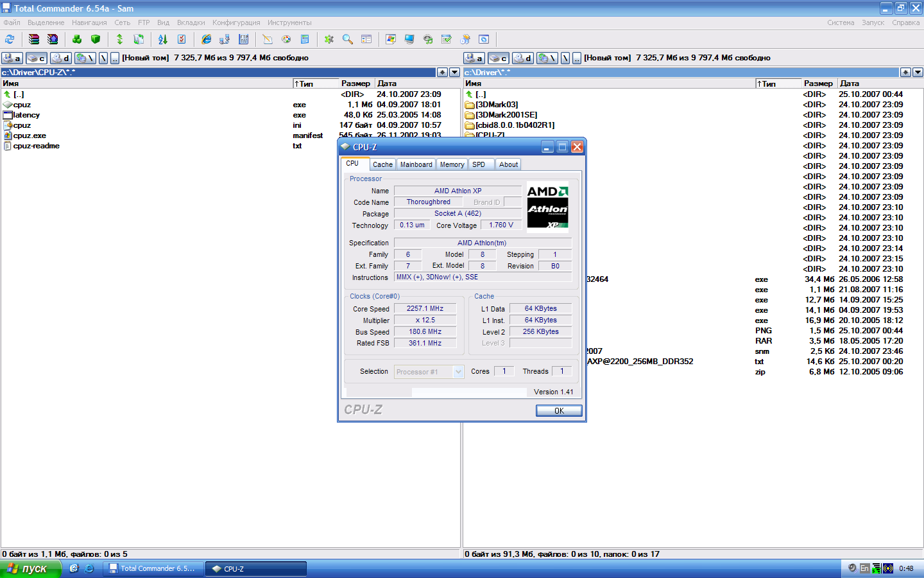Launch Internet Explorer from the toolbar
This screenshot has height=578, width=924.
pos(206,39)
